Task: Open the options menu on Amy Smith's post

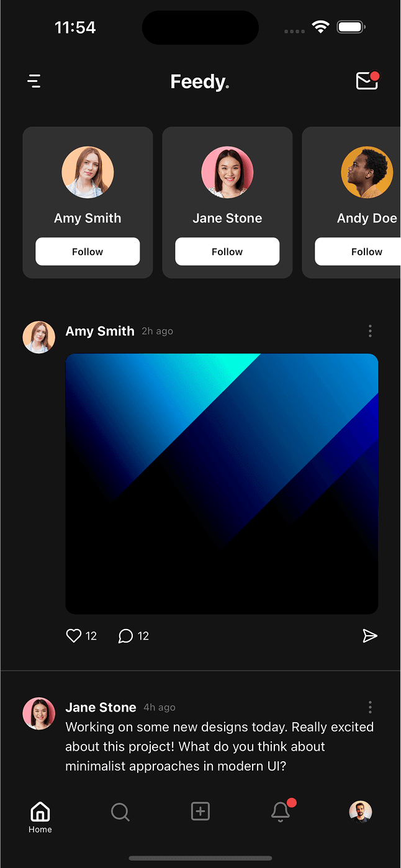Action: 370,331
